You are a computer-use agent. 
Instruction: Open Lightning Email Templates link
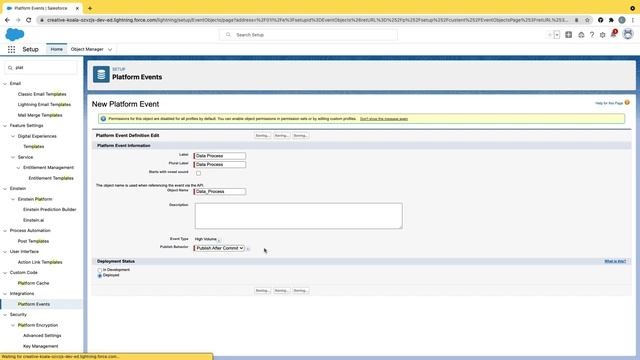pos(44,105)
